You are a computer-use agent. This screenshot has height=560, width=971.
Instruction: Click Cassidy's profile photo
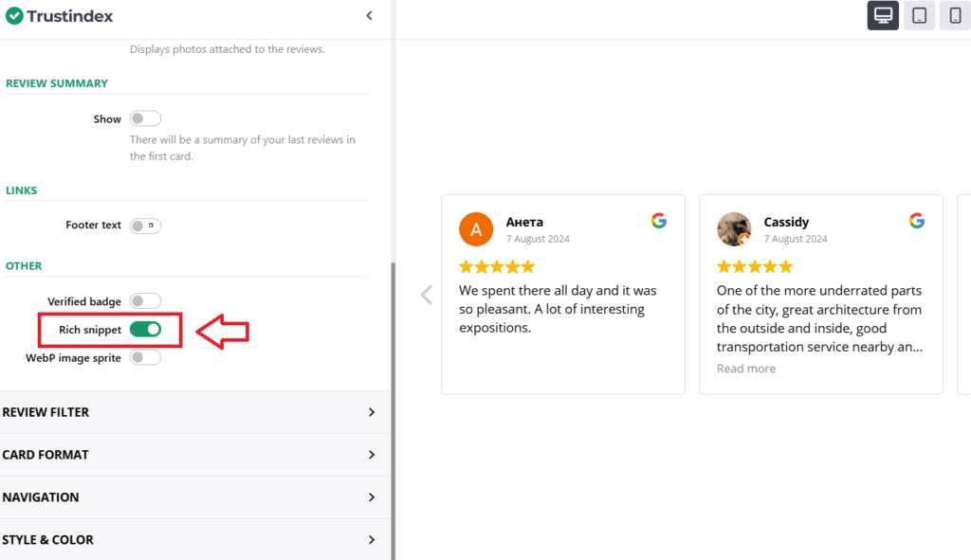(734, 229)
